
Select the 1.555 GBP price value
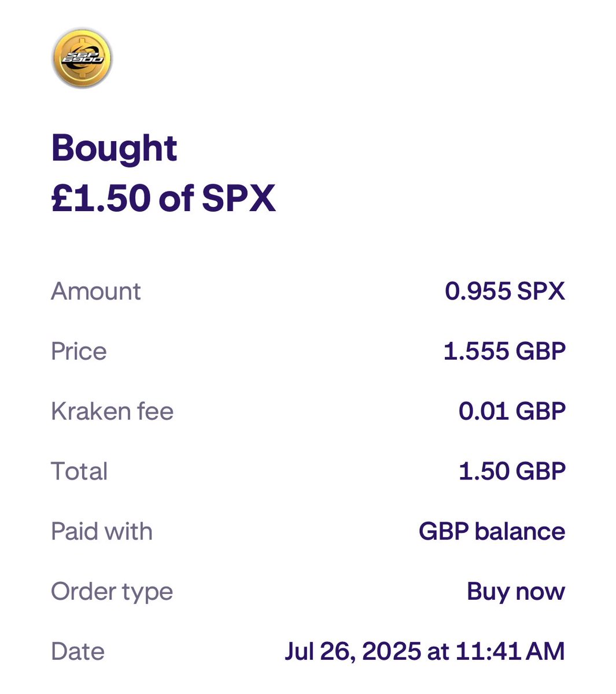pyautogui.click(x=504, y=351)
